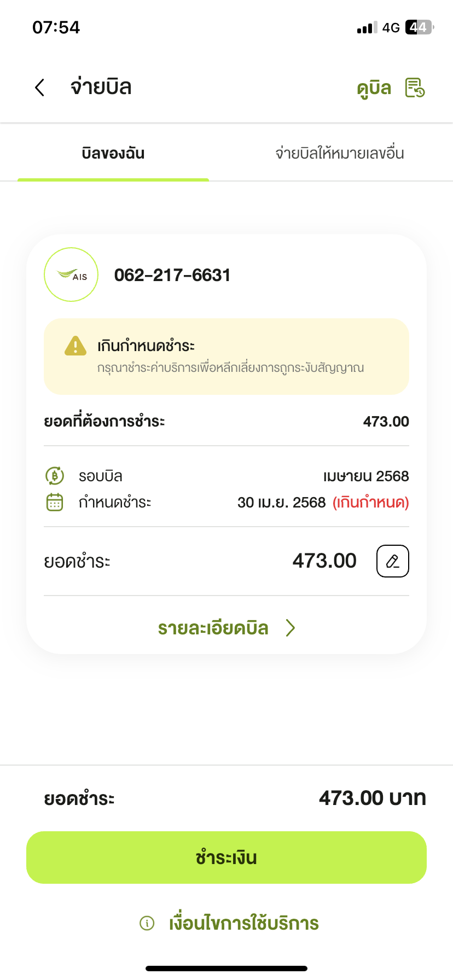Screen dimensions: 453x980
Task: Expand bill details with the chevron arrow
Action: coord(291,628)
